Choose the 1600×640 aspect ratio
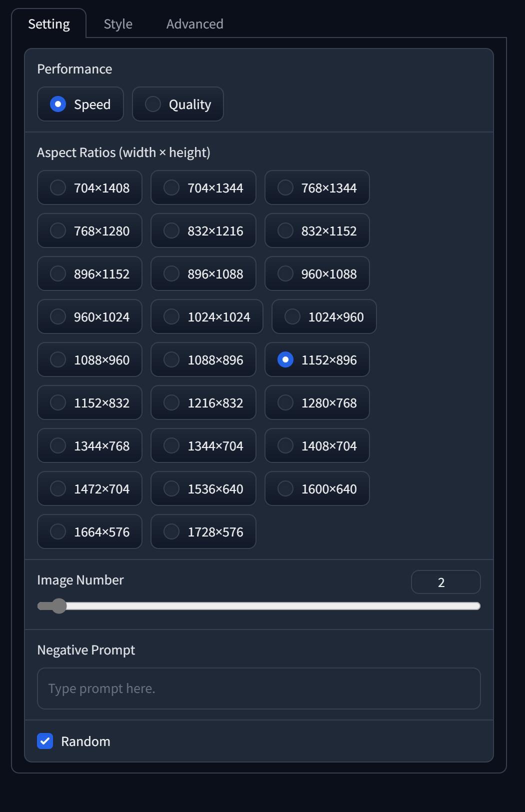 click(x=317, y=488)
